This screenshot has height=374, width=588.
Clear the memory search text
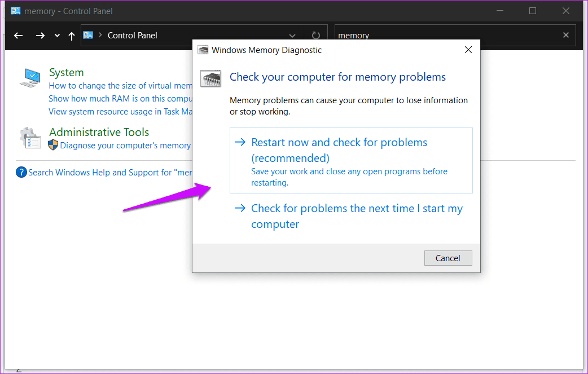tap(566, 35)
